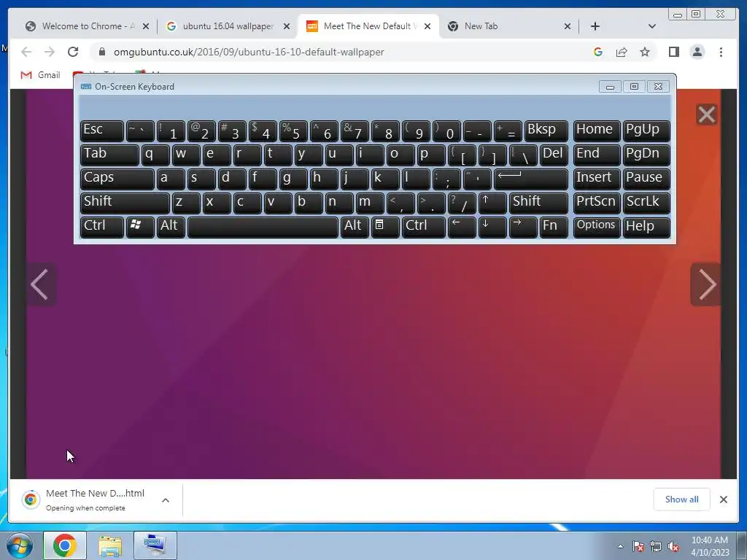Expand the tab search chevron

(x=651, y=26)
